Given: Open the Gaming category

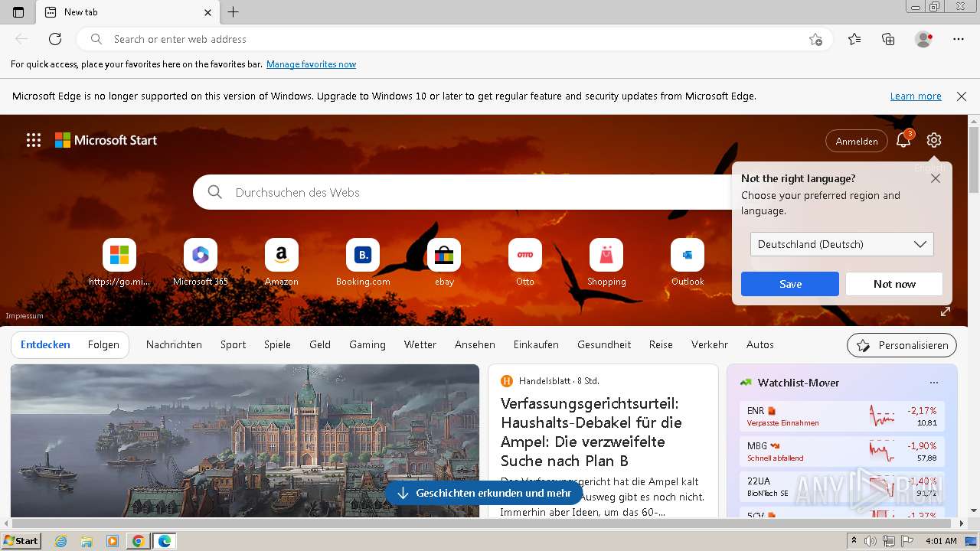Looking at the screenshot, I should (367, 344).
